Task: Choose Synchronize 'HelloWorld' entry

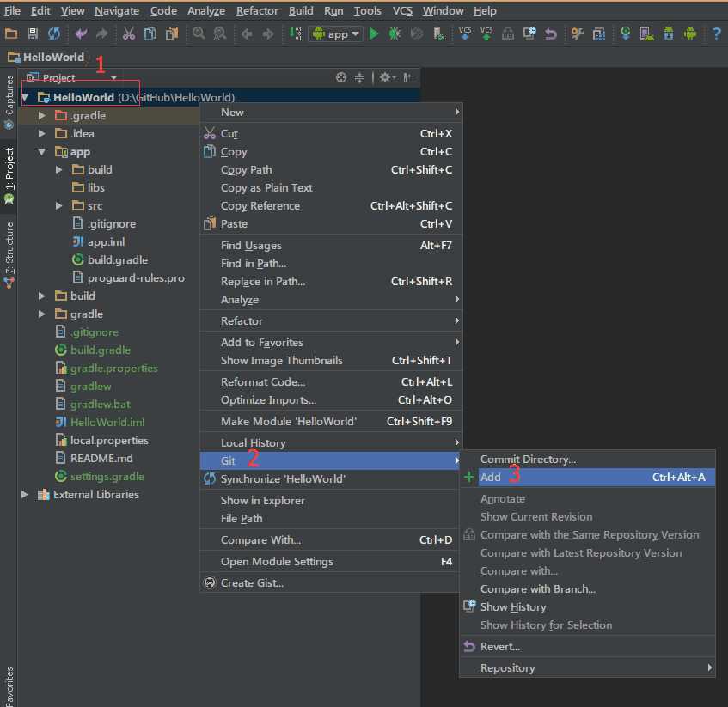Action: click(x=331, y=478)
